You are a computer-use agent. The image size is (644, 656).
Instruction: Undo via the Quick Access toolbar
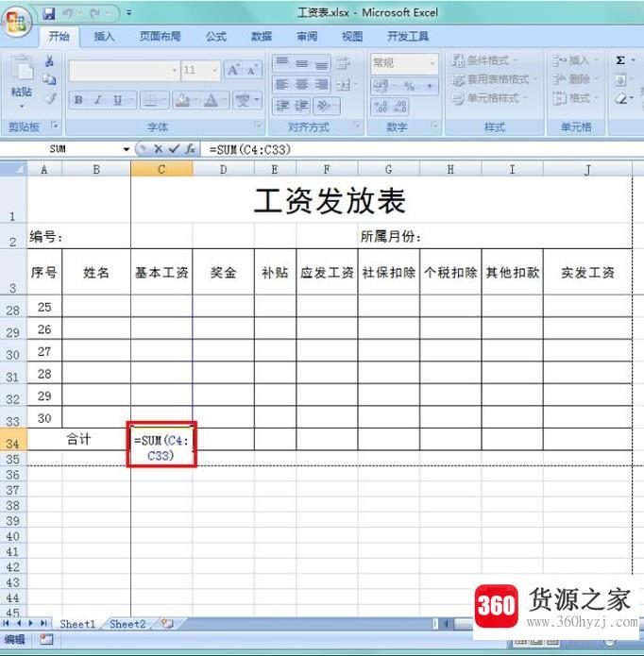point(68,13)
